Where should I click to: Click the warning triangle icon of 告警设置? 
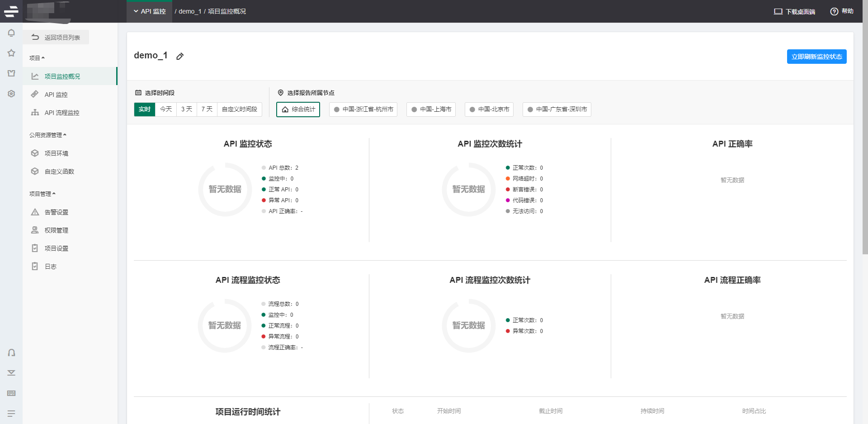coord(35,212)
